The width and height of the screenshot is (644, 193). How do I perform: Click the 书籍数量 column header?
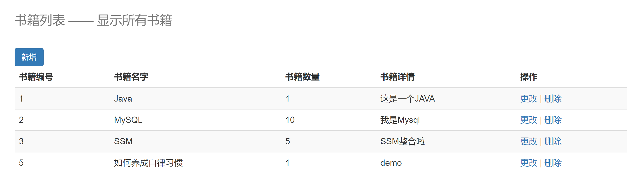pos(303,77)
